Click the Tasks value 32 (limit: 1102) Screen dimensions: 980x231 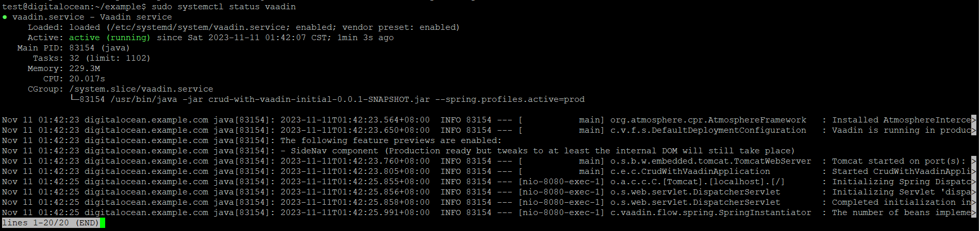click(x=110, y=58)
